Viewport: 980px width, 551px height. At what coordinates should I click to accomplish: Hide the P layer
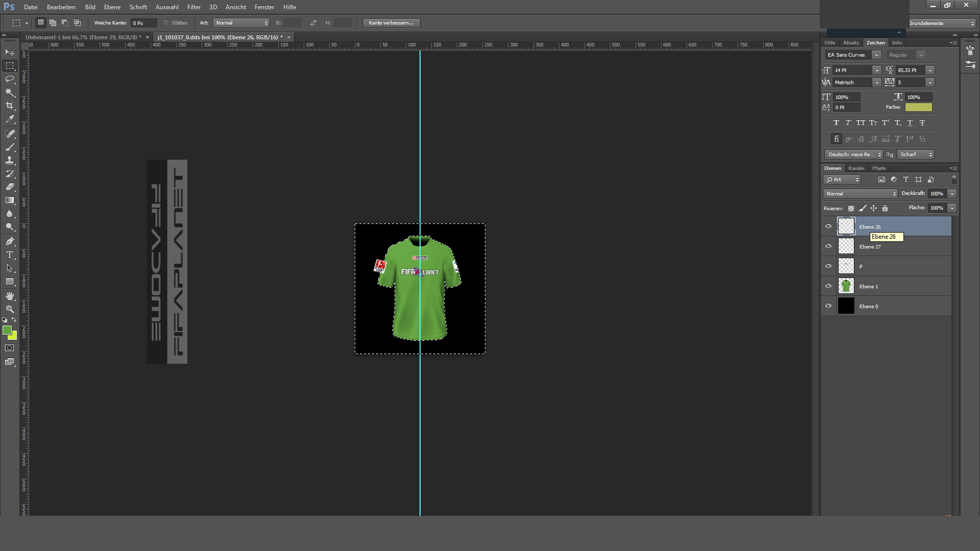[828, 266]
